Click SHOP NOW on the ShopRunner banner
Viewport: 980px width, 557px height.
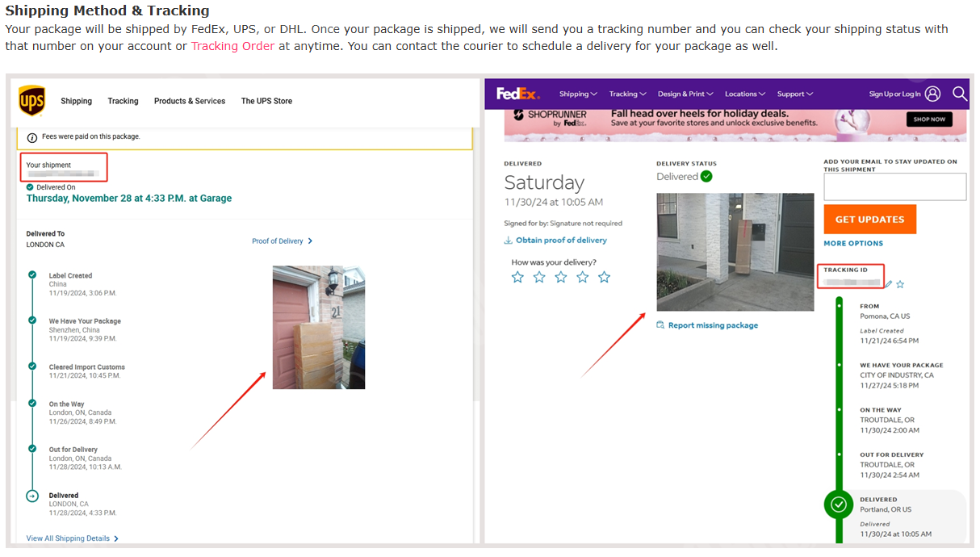[928, 119]
